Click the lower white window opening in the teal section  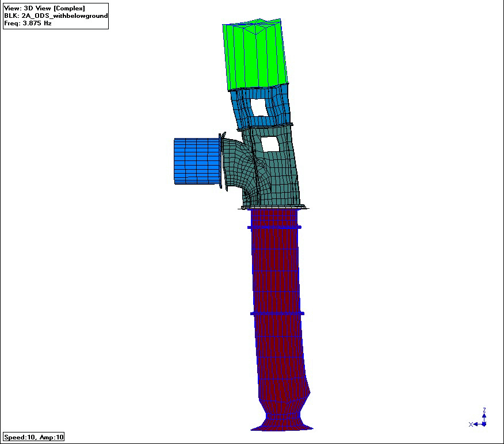(270, 144)
